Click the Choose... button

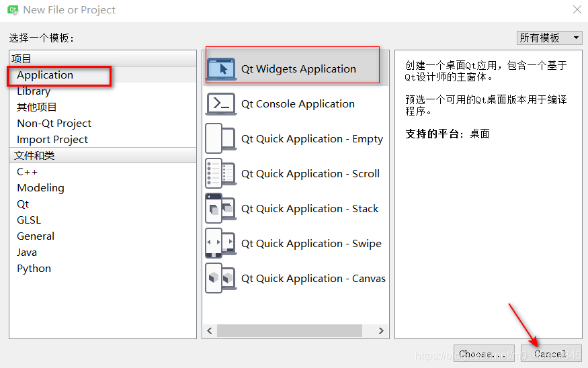coord(484,353)
